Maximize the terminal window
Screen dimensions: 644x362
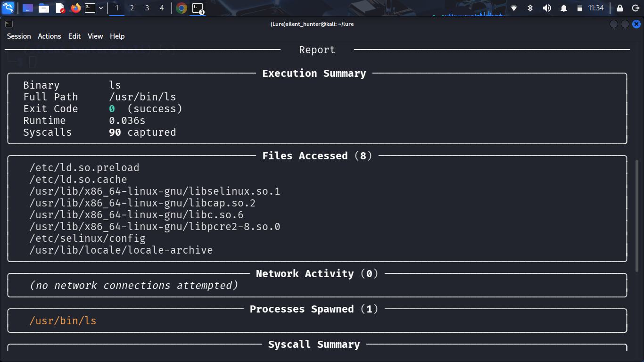(625, 24)
